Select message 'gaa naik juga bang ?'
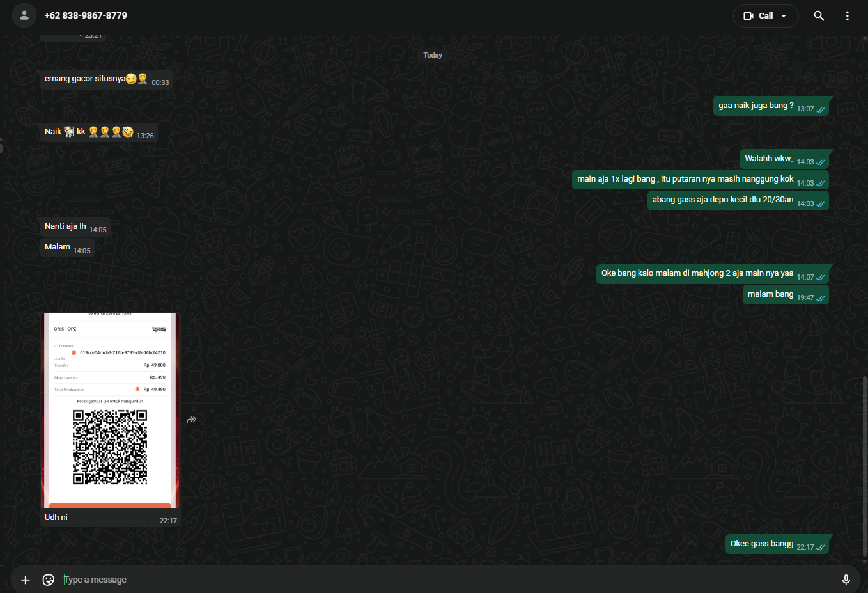The height and width of the screenshot is (593, 868). [771, 106]
